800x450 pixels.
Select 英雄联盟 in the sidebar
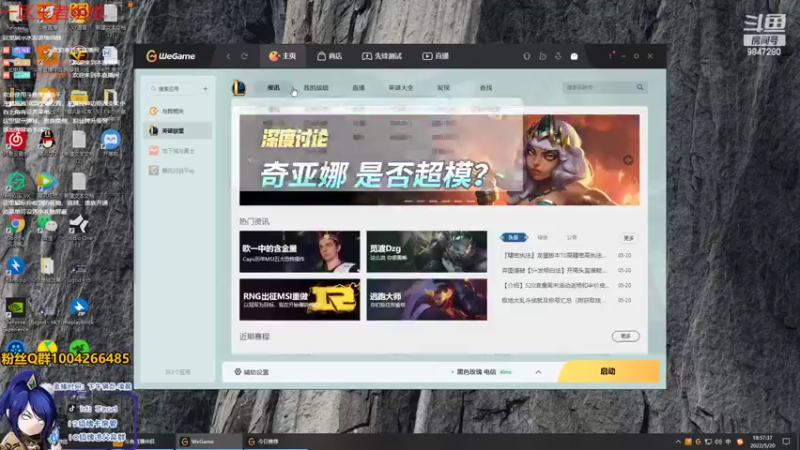point(178,131)
